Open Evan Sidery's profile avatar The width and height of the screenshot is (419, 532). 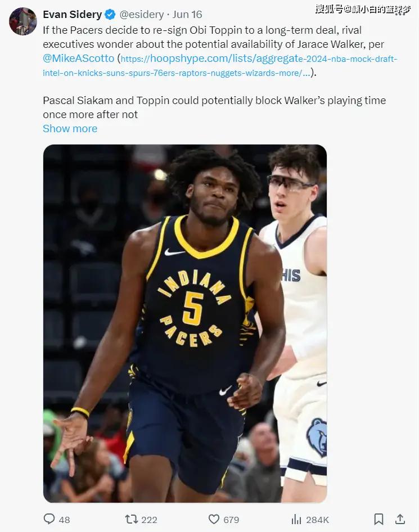coord(22,21)
